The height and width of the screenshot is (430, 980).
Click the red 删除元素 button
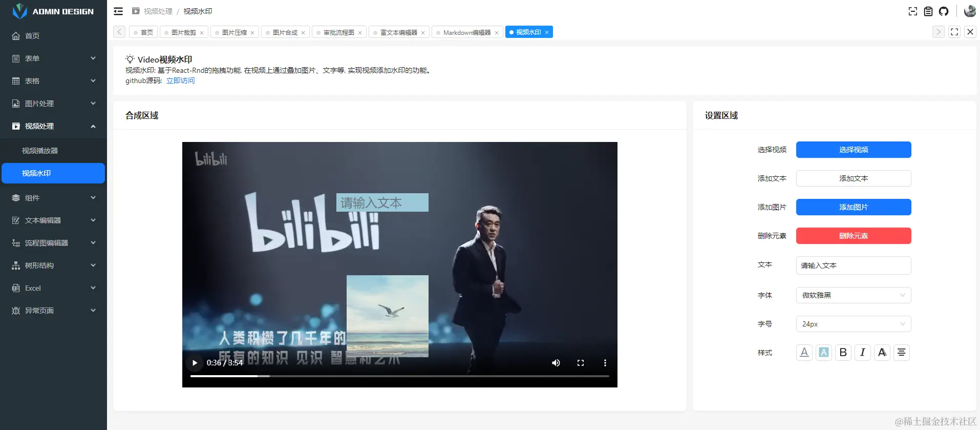coord(854,236)
